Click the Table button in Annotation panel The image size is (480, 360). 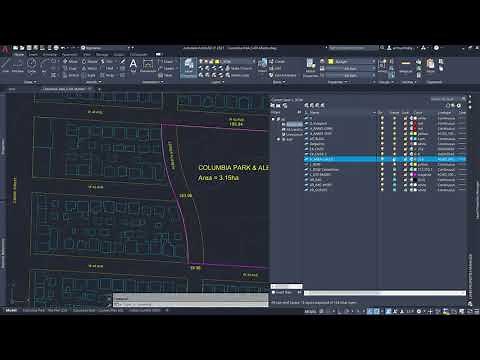[x=165, y=75]
